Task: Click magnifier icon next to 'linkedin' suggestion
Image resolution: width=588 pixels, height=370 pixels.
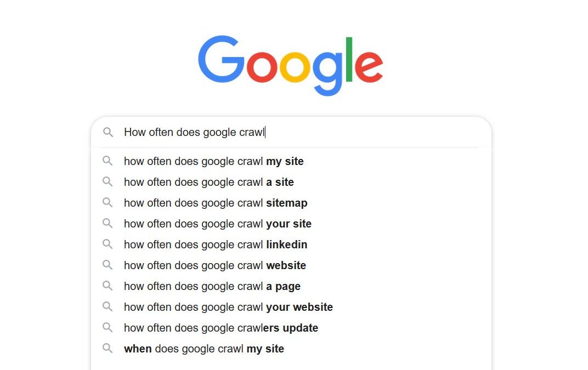Action: tap(108, 244)
